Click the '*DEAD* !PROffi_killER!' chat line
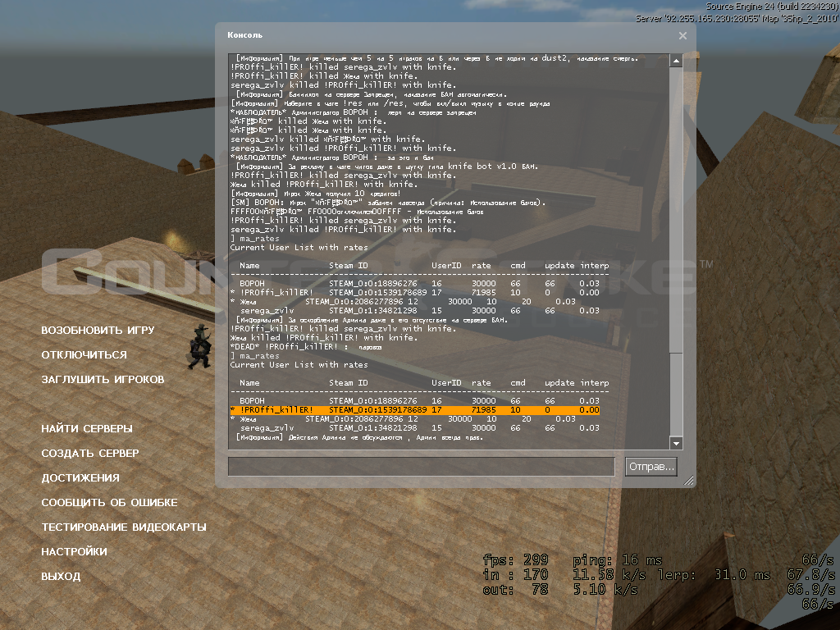840x630 pixels. pos(306,347)
